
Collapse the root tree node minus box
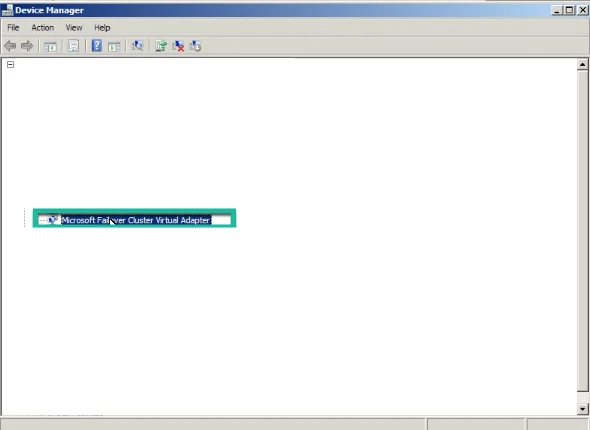tap(11, 65)
